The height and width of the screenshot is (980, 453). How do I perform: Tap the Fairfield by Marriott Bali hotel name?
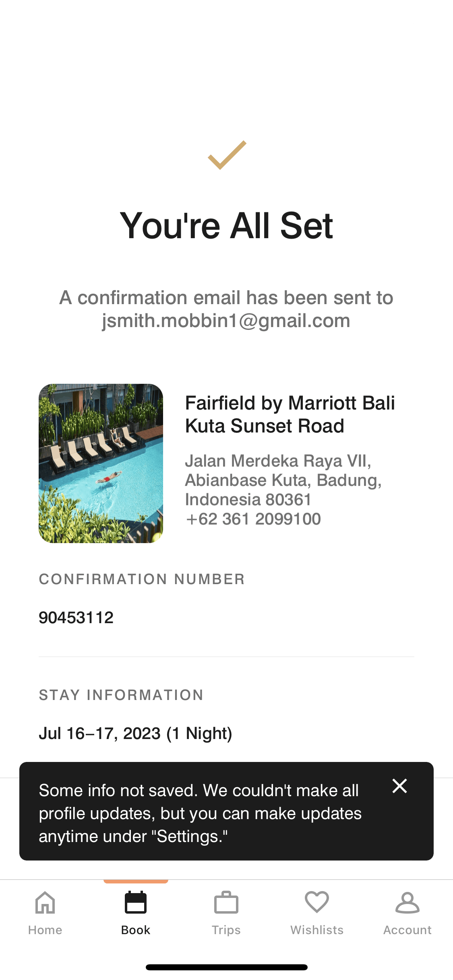click(290, 414)
